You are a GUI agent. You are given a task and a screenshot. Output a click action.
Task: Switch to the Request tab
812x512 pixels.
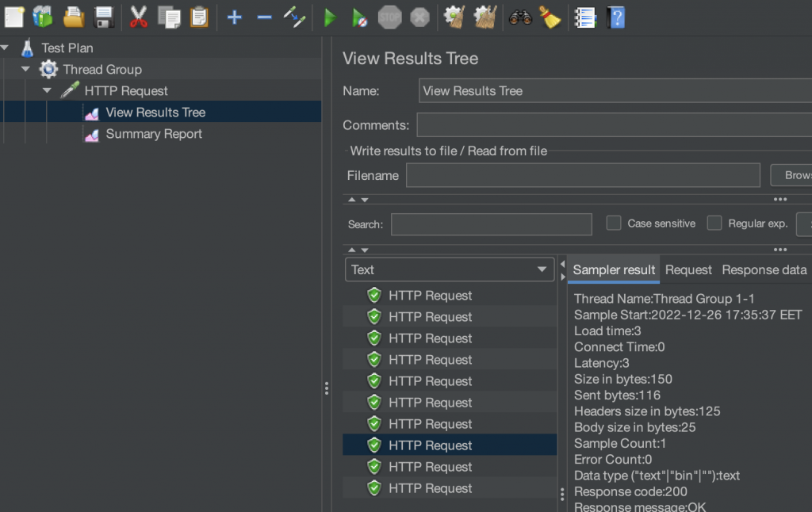(x=688, y=270)
